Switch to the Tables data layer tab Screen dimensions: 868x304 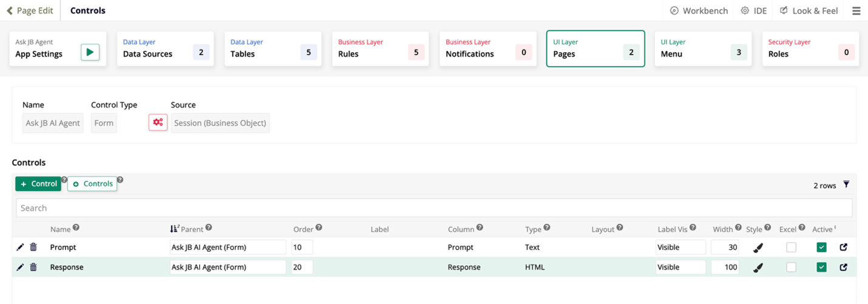point(273,49)
